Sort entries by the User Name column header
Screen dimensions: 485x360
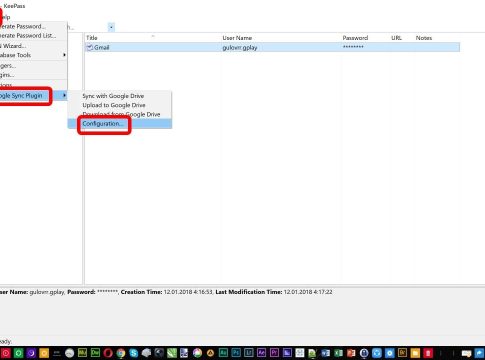pyautogui.click(x=237, y=38)
